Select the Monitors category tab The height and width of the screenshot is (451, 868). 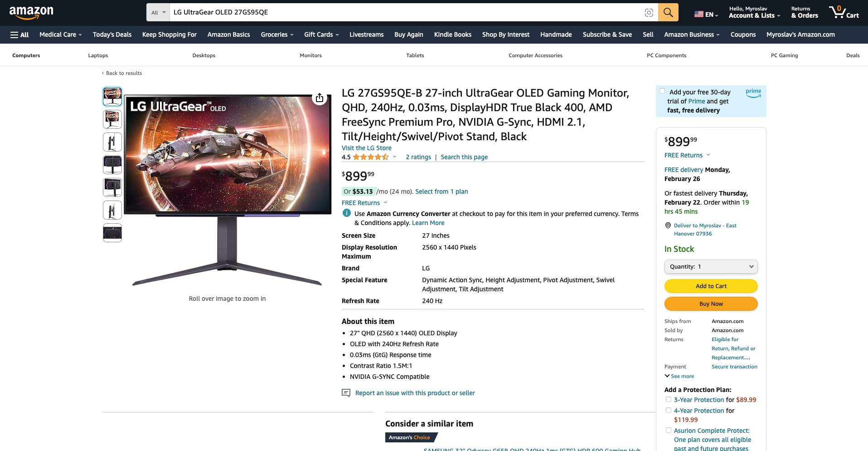coord(310,55)
